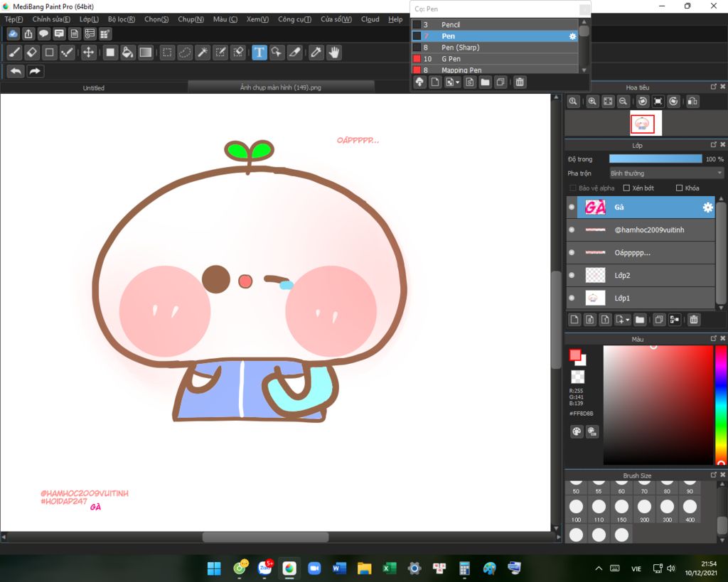
Task: Duplicate the selected layer
Action: click(x=658, y=319)
